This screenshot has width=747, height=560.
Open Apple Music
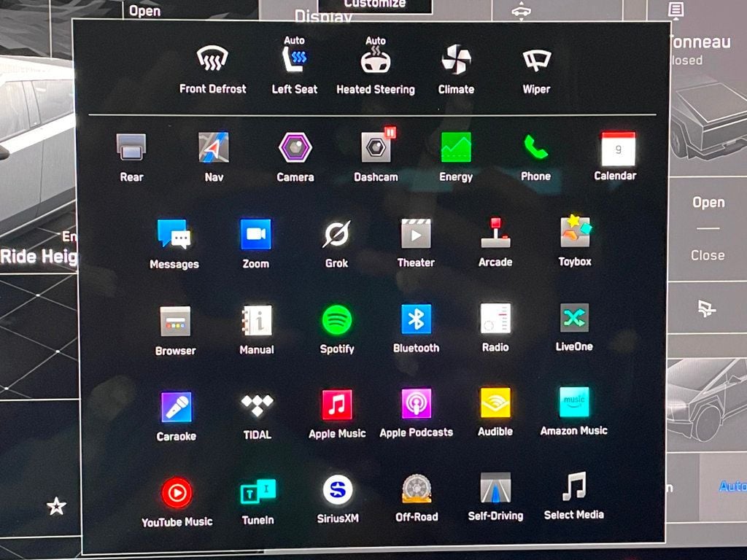tap(337, 414)
